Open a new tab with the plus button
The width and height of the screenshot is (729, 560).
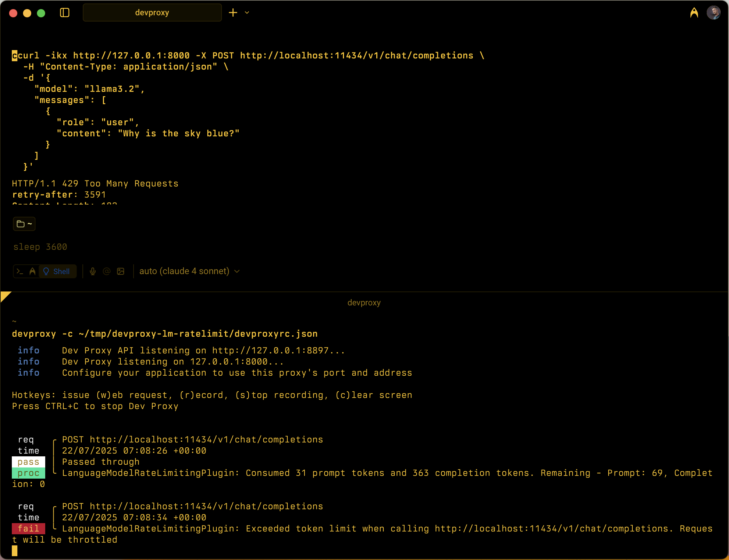(x=232, y=13)
